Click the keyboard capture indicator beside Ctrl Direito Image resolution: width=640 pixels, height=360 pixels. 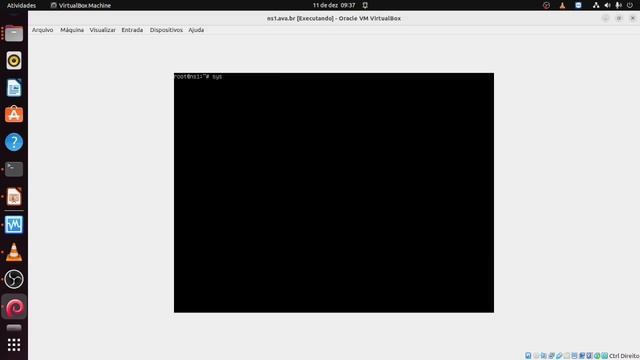click(x=604, y=356)
